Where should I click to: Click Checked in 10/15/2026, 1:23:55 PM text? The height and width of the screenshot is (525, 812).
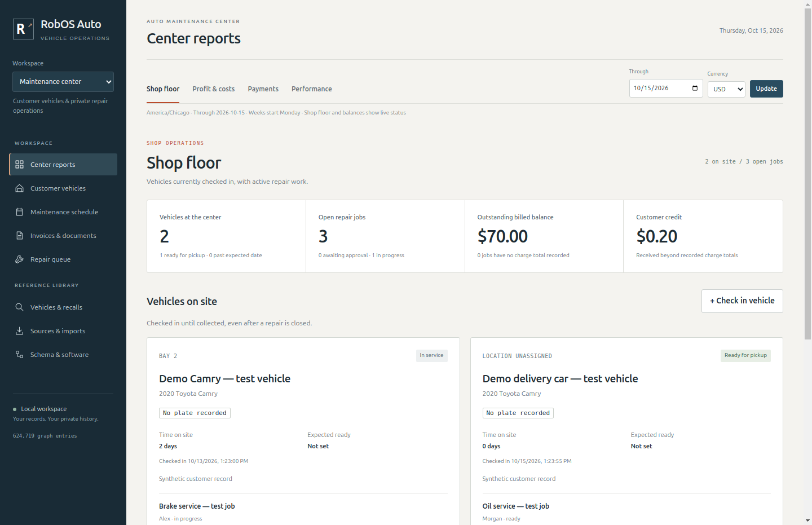[x=527, y=461]
